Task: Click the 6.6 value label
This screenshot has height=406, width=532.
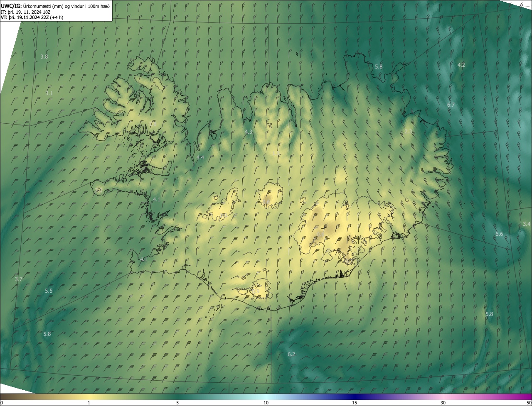Action: coord(499,234)
